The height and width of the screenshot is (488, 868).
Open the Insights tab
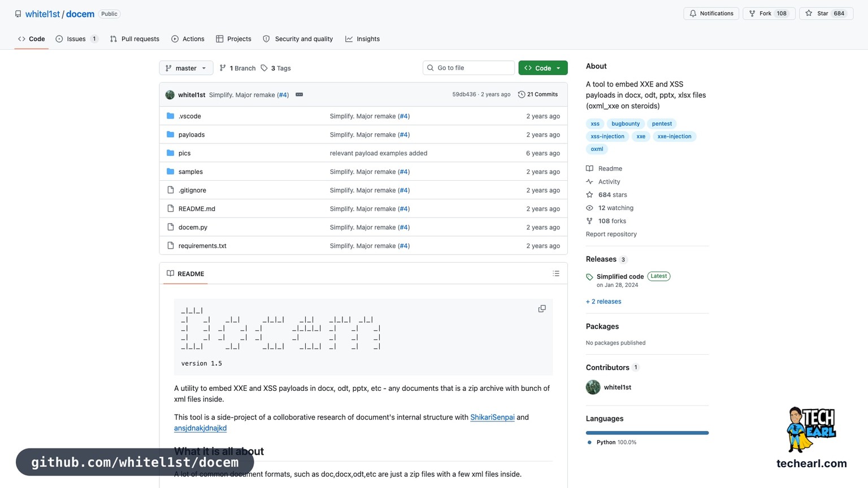tap(362, 39)
